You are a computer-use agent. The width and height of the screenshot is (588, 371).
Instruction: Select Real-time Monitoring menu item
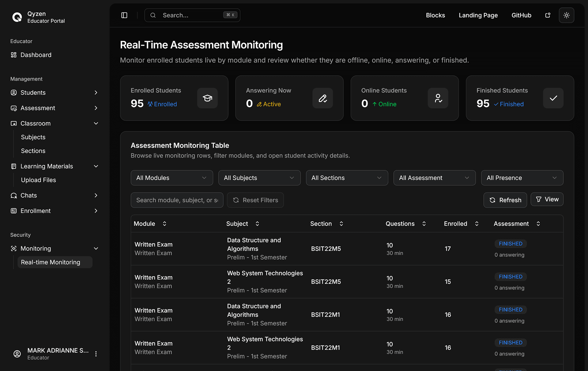[55, 262]
